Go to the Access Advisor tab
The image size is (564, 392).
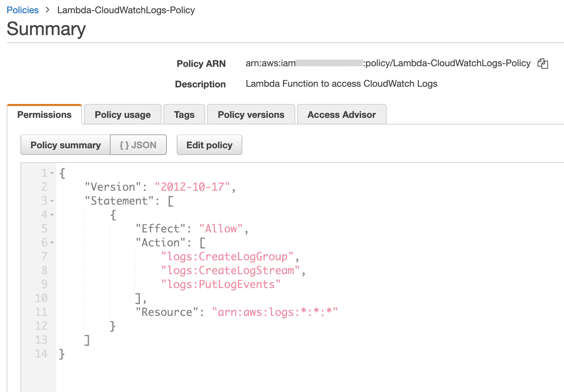tap(342, 115)
